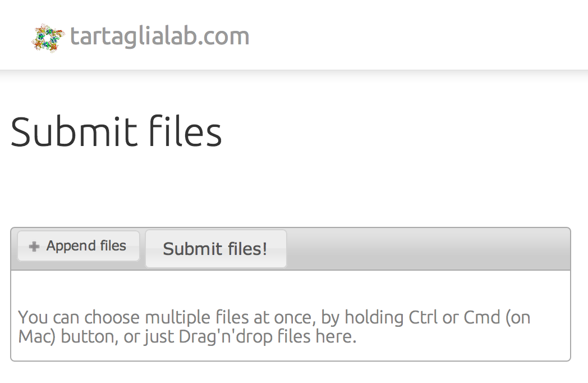Click empty gray toolbar area beside Submit files!
The image size is (588, 383).
click(428, 249)
